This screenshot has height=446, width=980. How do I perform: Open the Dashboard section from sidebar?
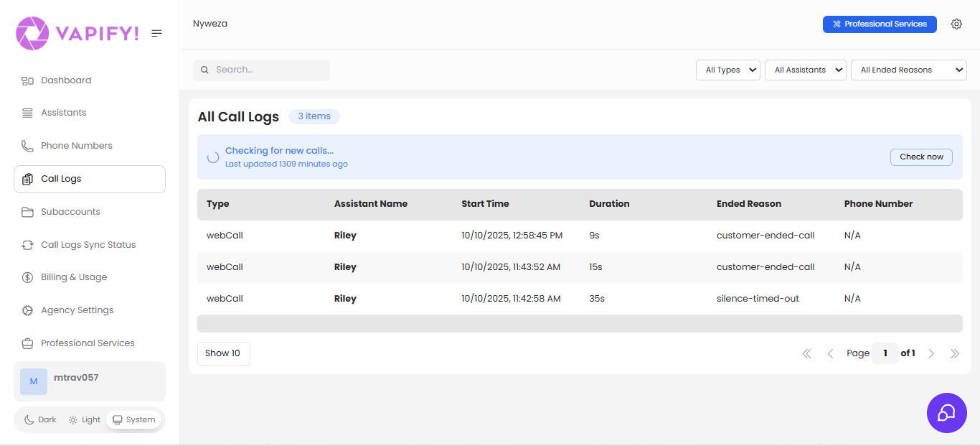pyautogui.click(x=65, y=80)
